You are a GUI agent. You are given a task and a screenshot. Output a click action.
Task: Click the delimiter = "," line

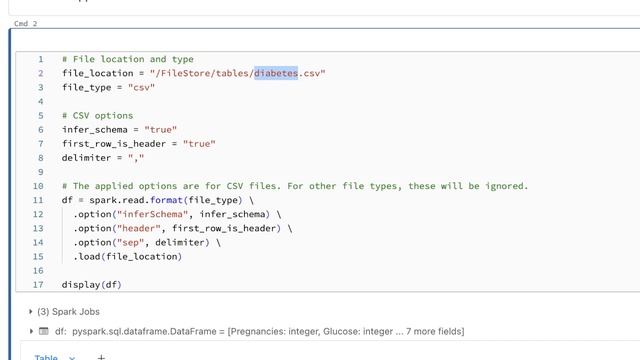click(x=103, y=158)
